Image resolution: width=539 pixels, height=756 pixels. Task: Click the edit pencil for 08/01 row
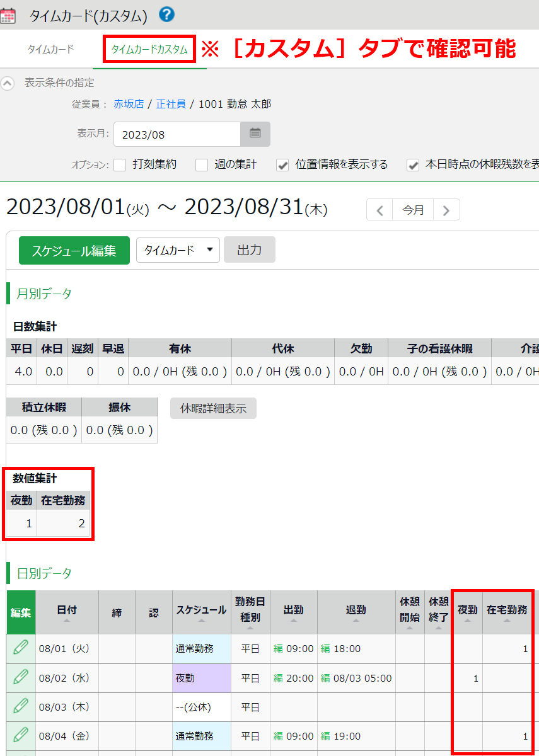21,647
